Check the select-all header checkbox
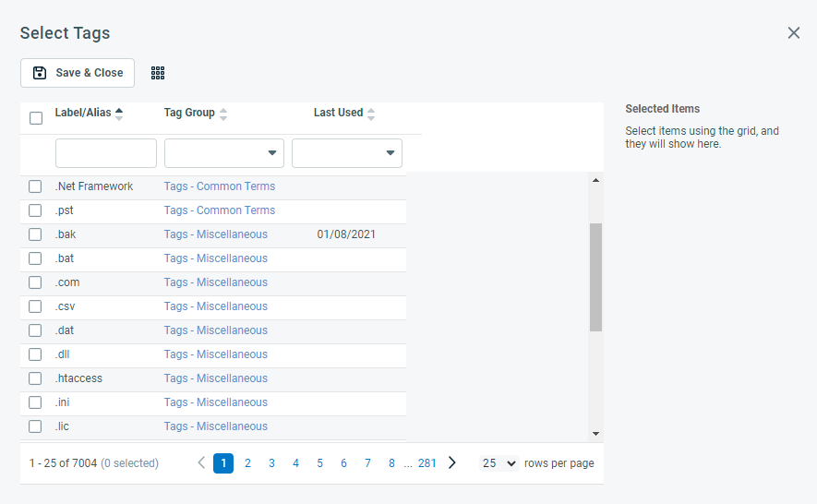 (x=36, y=118)
